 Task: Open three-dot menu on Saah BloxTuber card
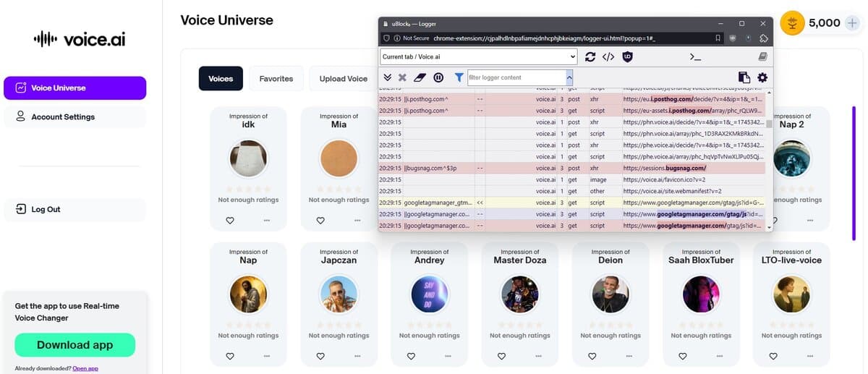(720, 356)
